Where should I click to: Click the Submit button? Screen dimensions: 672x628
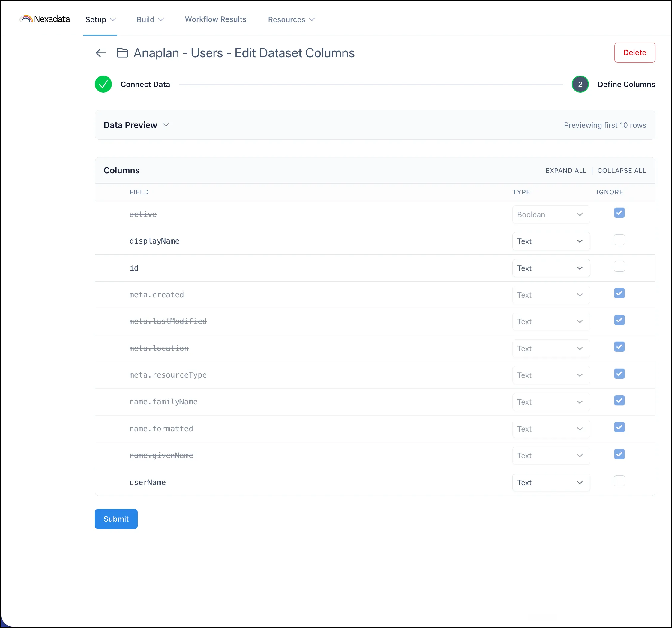[116, 519]
